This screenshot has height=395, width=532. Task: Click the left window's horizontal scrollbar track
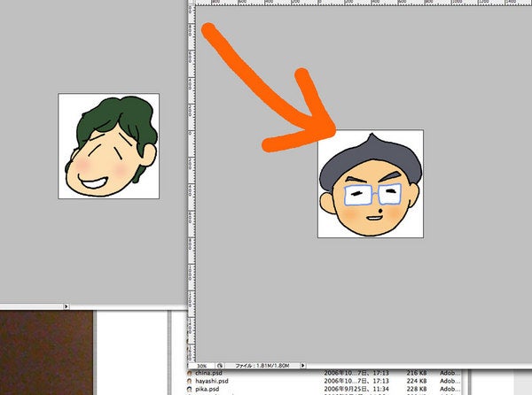coord(31,306)
